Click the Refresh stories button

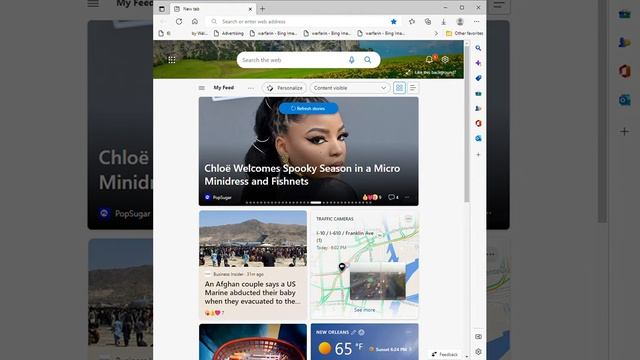[309, 109]
